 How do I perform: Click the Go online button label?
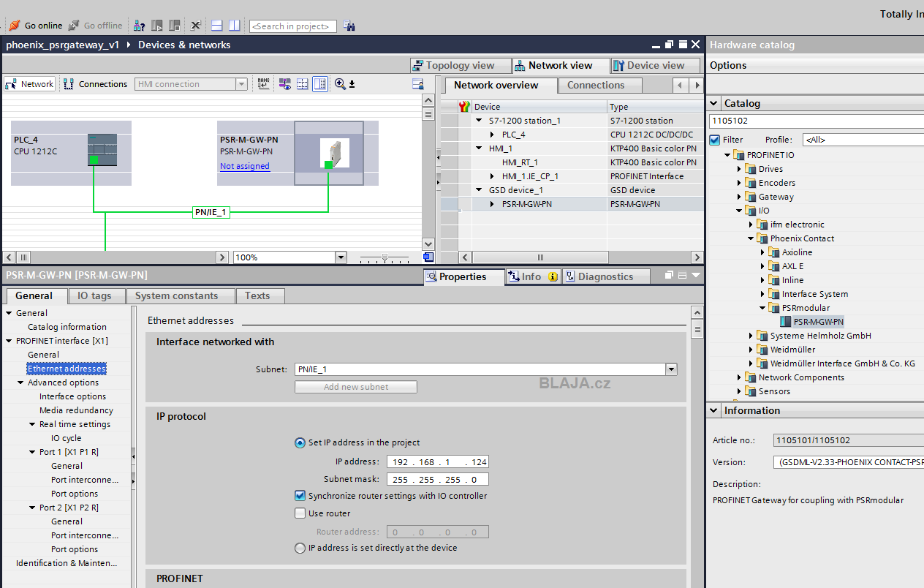44,26
